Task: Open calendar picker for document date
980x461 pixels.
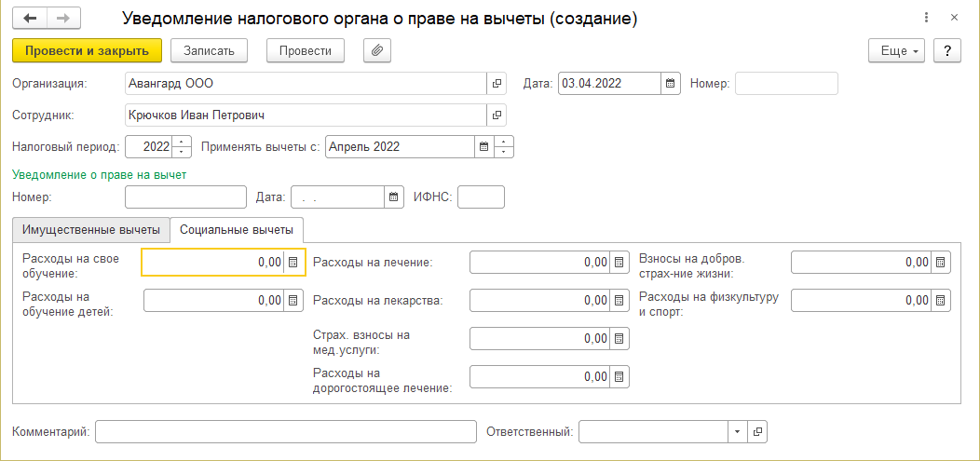Action: pos(671,84)
